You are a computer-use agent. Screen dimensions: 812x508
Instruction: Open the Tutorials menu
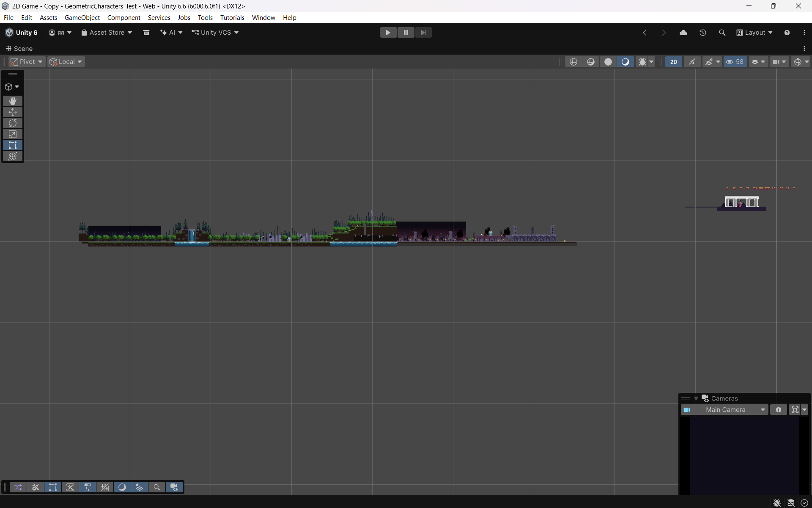(232, 17)
